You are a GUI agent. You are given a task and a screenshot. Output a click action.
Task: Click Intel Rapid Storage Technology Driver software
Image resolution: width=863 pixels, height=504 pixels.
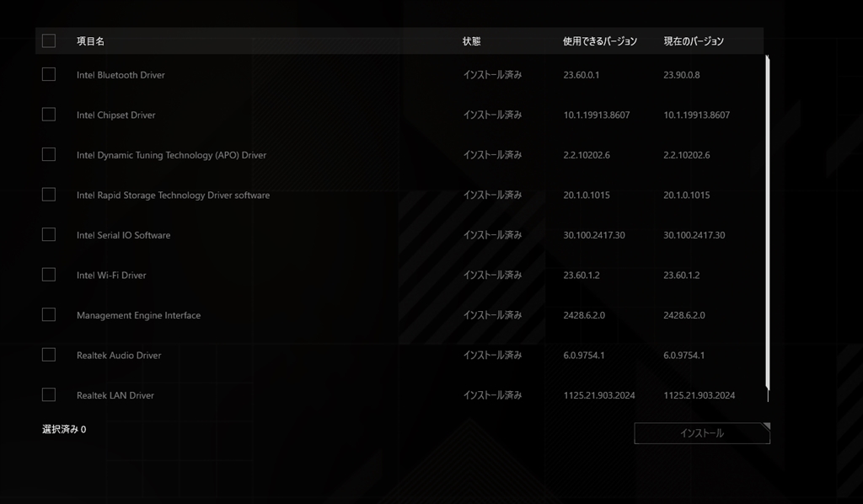[x=173, y=196]
